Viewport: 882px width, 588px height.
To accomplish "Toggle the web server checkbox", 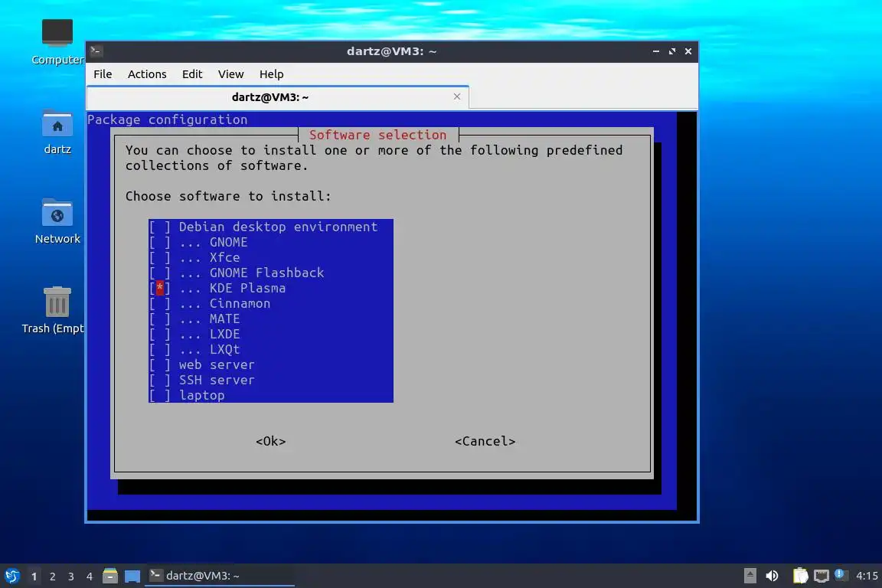I will coord(160,364).
